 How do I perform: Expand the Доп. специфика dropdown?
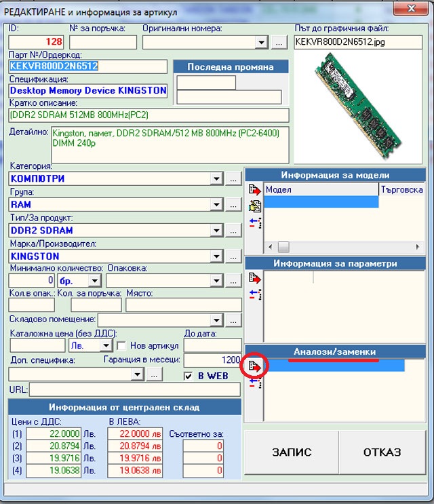point(137,374)
